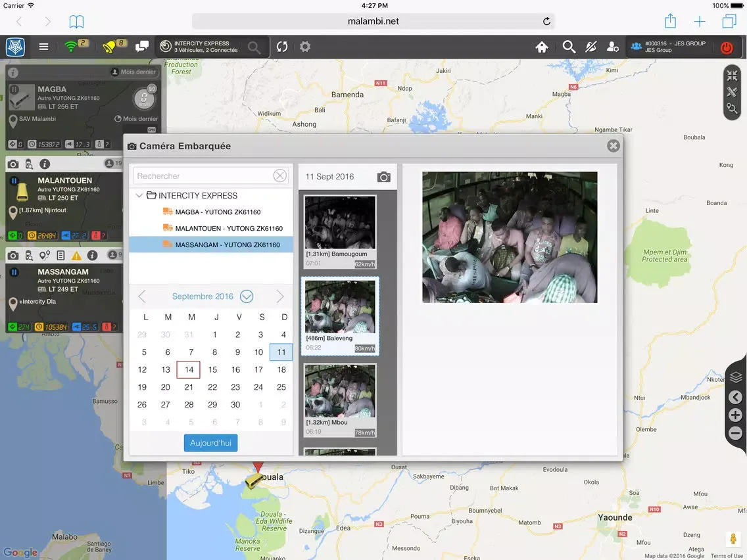Close the Caméra Embarquée dialog

613,146
